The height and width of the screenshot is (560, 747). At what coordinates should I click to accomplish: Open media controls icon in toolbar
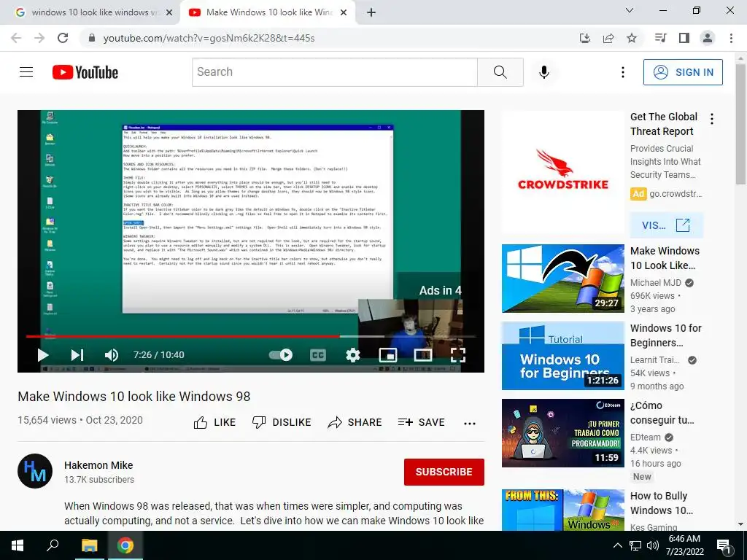pos(660,38)
